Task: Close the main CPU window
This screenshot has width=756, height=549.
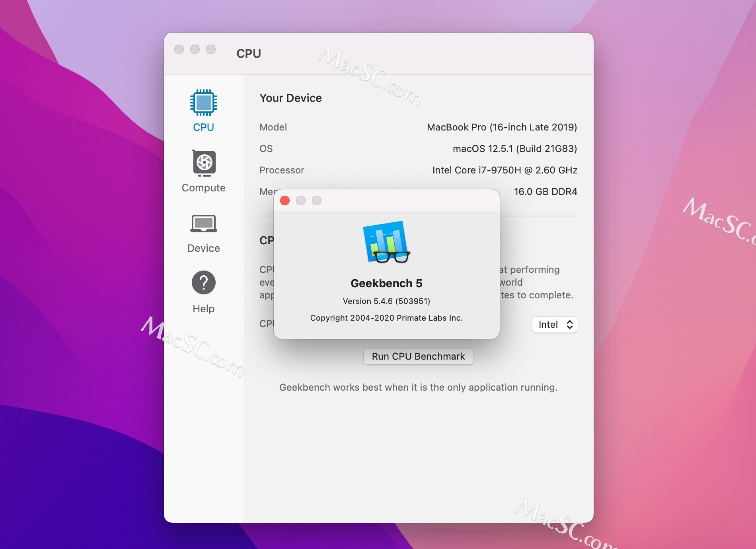Action: click(179, 49)
